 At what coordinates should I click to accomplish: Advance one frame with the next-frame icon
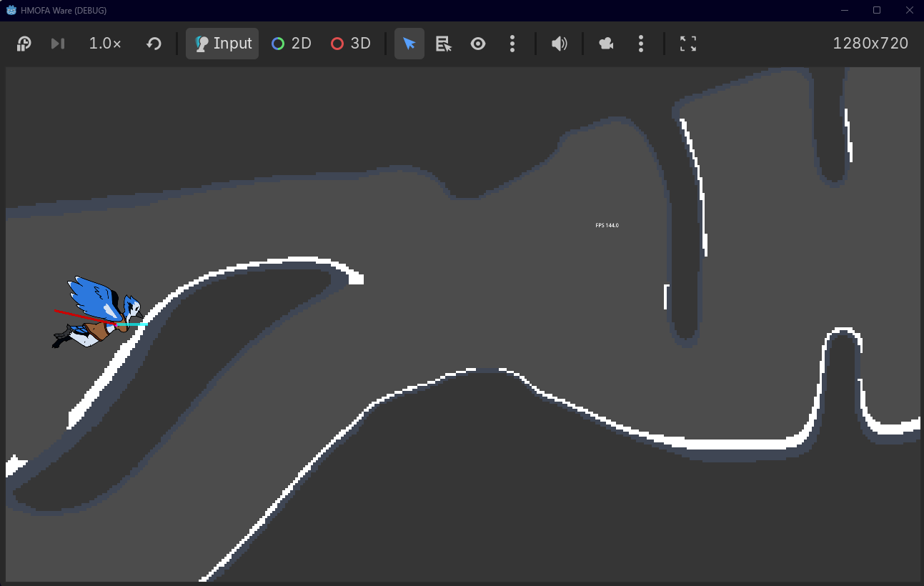pos(58,44)
